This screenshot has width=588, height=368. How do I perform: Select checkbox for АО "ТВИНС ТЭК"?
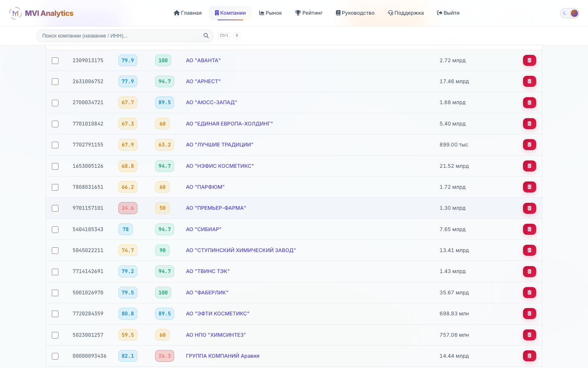pyautogui.click(x=55, y=272)
